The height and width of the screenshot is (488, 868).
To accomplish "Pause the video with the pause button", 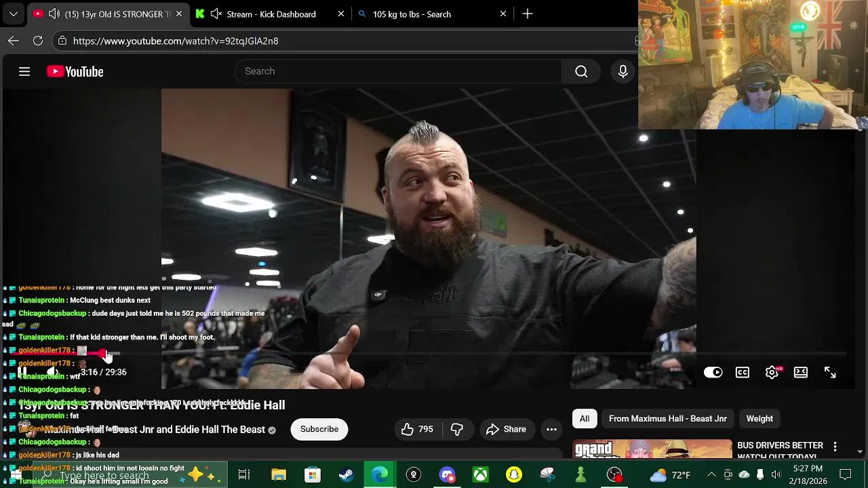I will tap(22, 371).
